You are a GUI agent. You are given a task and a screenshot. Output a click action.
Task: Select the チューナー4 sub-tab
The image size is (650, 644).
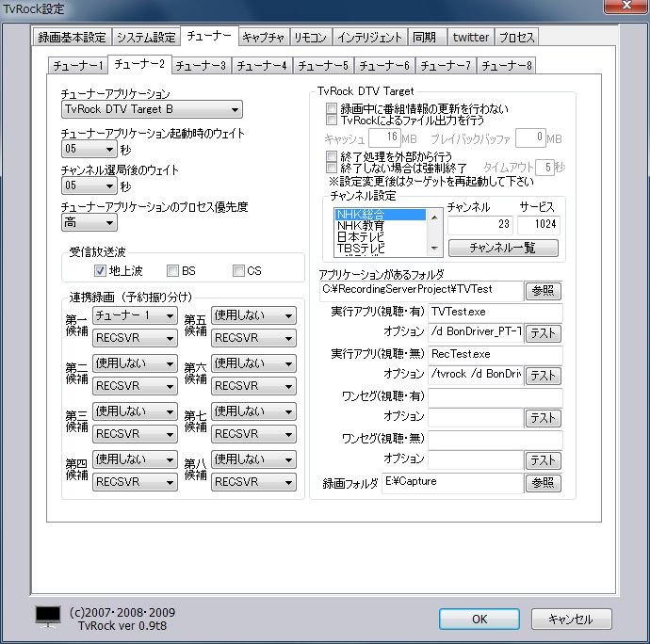point(262,66)
